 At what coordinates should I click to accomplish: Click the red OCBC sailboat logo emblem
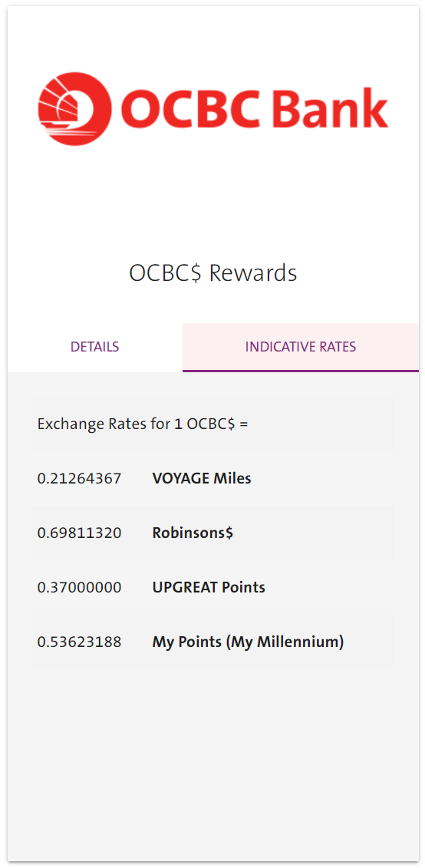click(x=74, y=108)
